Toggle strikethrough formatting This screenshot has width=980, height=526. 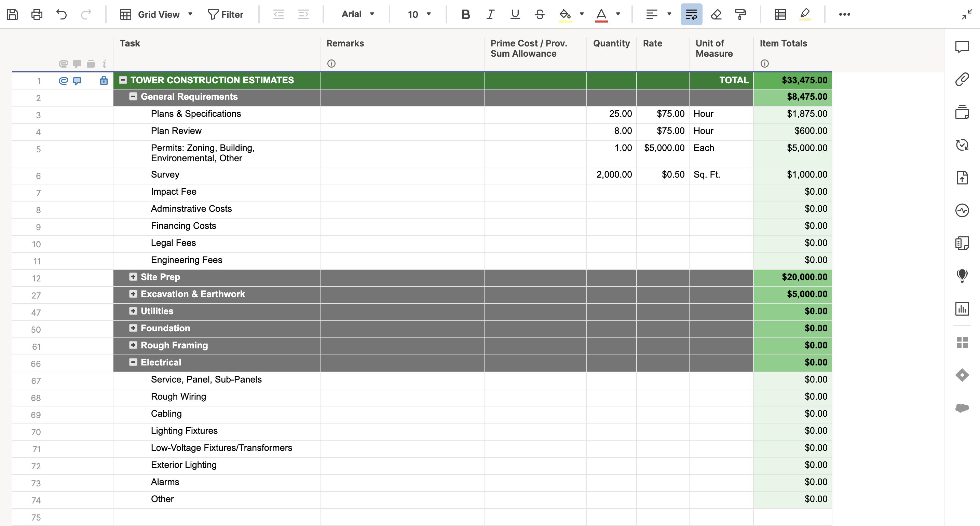(x=540, y=14)
